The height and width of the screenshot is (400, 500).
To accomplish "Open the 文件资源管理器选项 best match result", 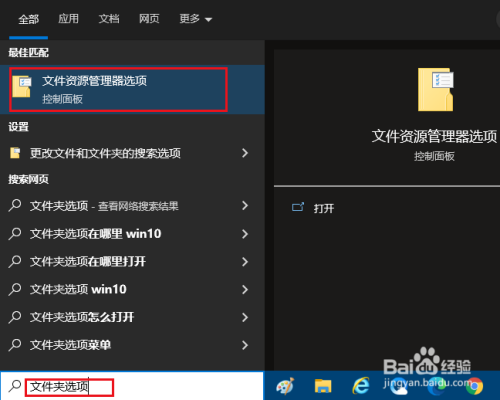I will (x=132, y=89).
